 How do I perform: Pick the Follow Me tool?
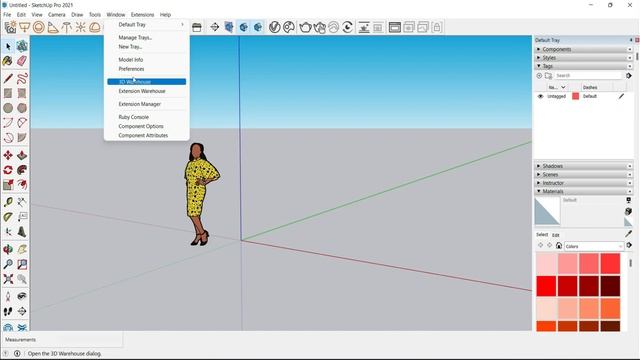point(22,170)
